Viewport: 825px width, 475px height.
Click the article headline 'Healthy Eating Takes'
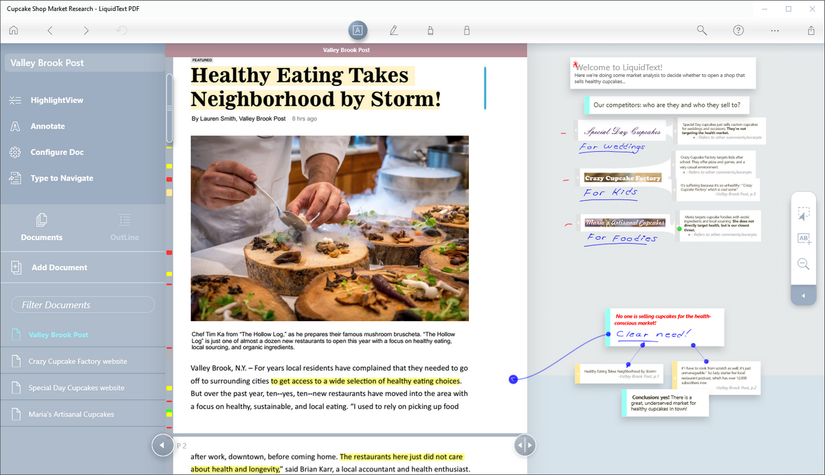coord(299,75)
